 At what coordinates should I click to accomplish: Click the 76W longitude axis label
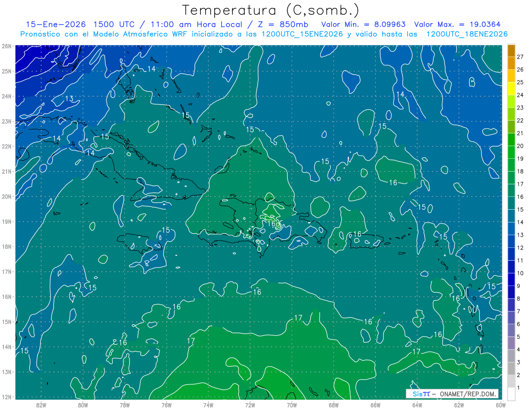(166, 404)
